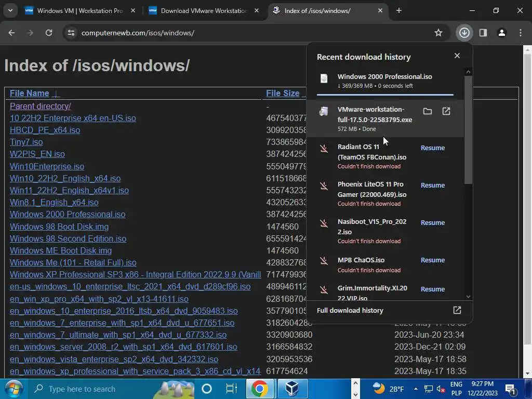Click VMware-workstation exe file icon in downloads
Viewport: 532px width, 399px height.
324,111
